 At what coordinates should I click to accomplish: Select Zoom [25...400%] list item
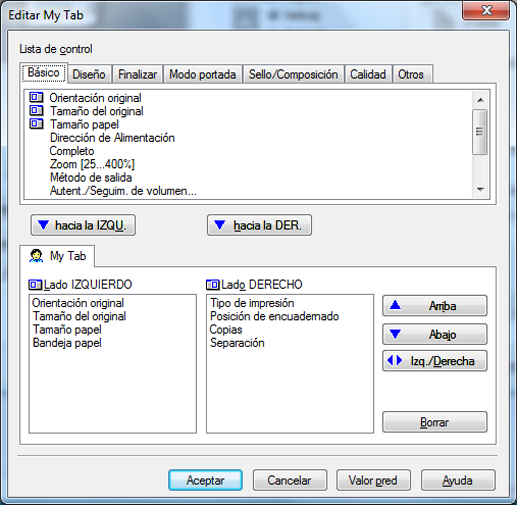tap(92, 164)
